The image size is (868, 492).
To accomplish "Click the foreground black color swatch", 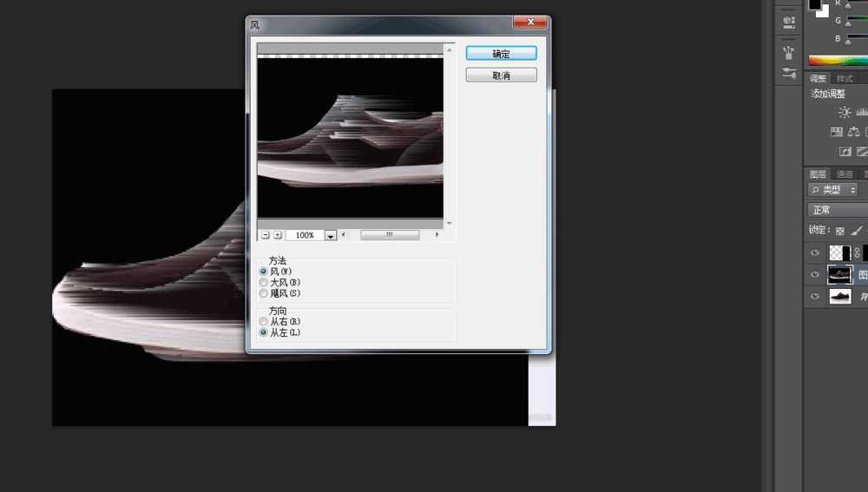I will pos(814,4).
